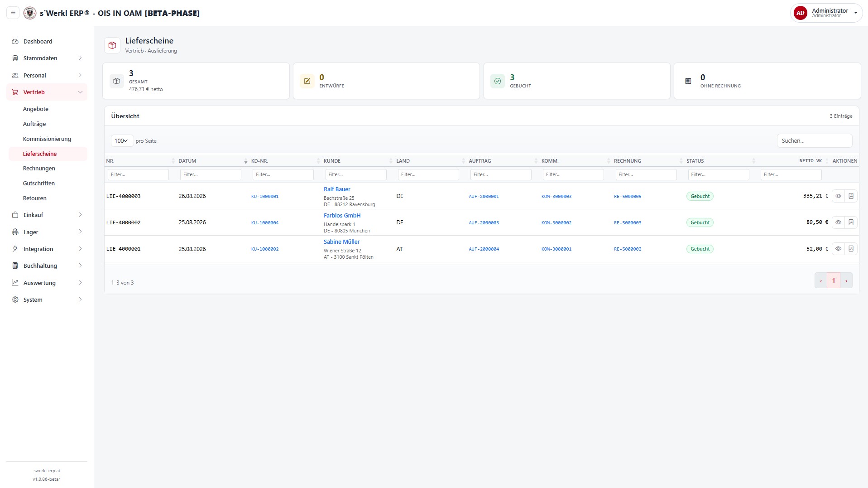
Task: Open customer link Ralf Bauer
Action: (x=337, y=189)
